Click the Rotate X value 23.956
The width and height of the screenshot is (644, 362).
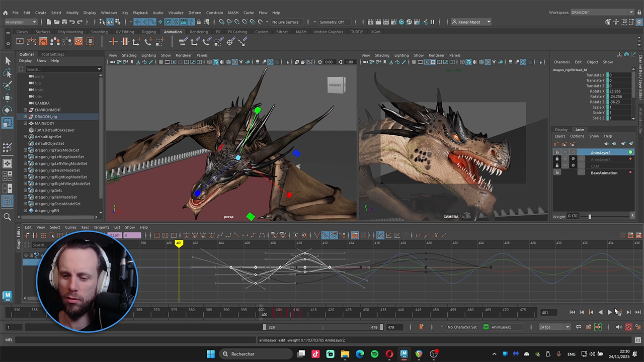pyautogui.click(x=619, y=91)
